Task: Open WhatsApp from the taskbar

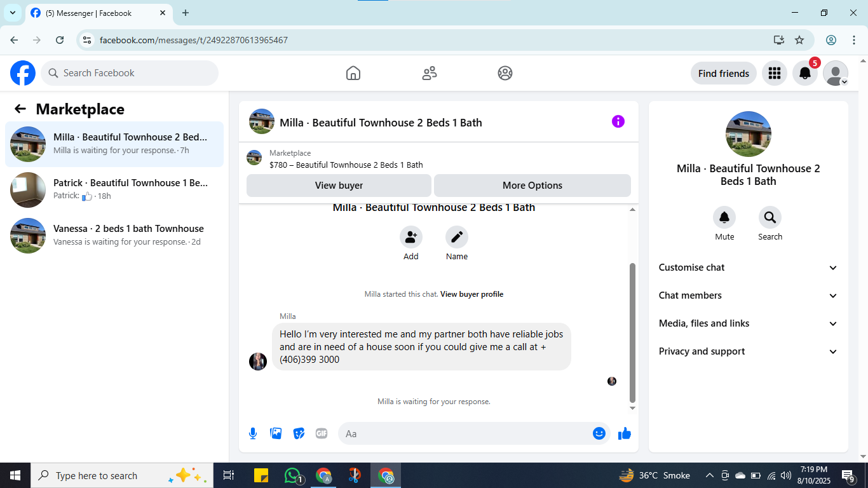Action: coord(292,475)
